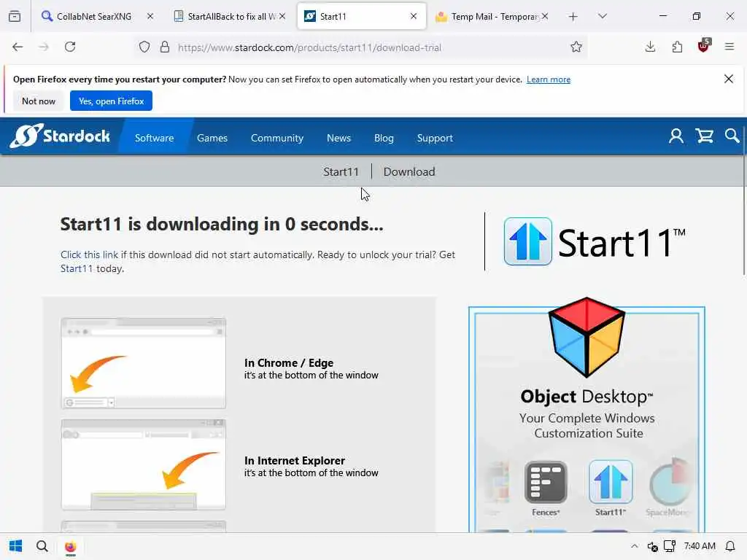Viewport: 747px width, 560px height.
Task: Click the forward navigation arrow
Action: pyautogui.click(x=44, y=47)
